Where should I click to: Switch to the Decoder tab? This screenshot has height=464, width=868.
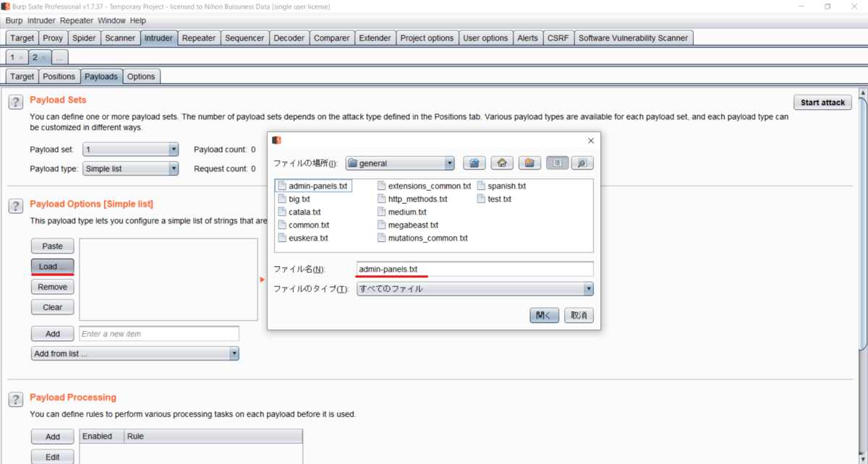pos(289,38)
